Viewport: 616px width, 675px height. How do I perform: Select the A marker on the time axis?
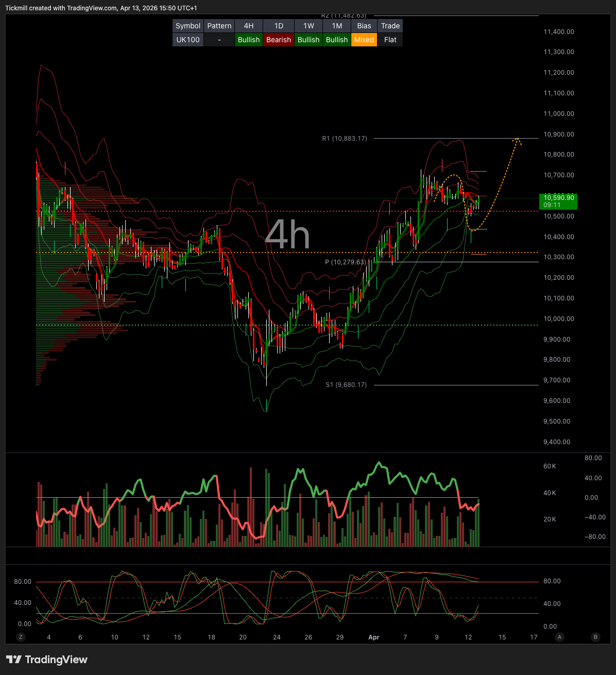[x=559, y=637]
